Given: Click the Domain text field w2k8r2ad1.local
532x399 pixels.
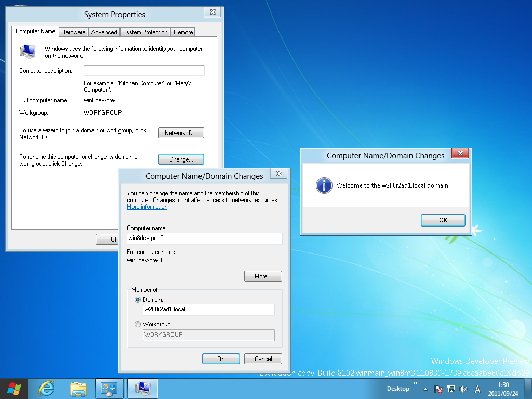Looking at the screenshot, I should pos(209,310).
